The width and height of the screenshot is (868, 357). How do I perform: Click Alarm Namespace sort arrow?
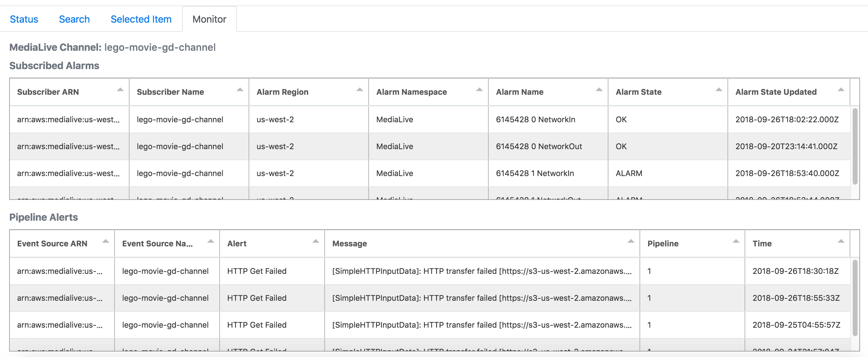(x=479, y=90)
